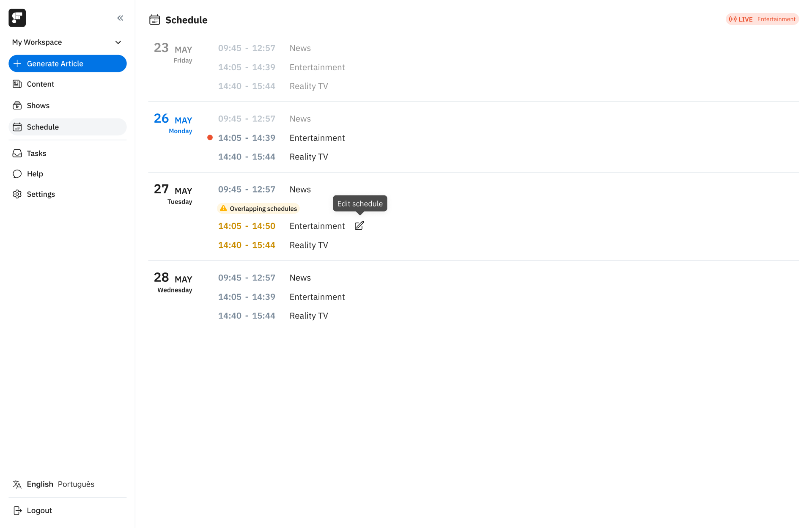Click the Settings gear icon
This screenshot has height=528, width=812.
pyautogui.click(x=17, y=194)
